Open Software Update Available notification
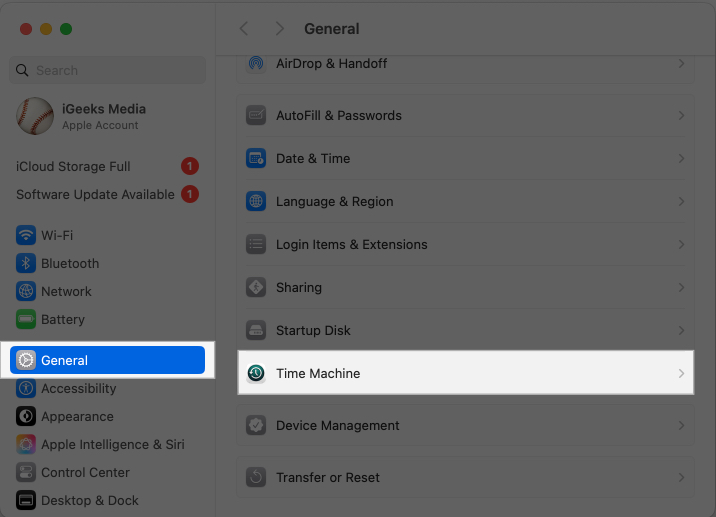Screen dimensions: 716x517 pos(107,195)
